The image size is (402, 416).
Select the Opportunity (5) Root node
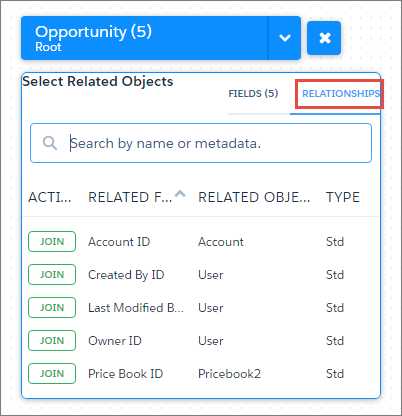pos(144,38)
